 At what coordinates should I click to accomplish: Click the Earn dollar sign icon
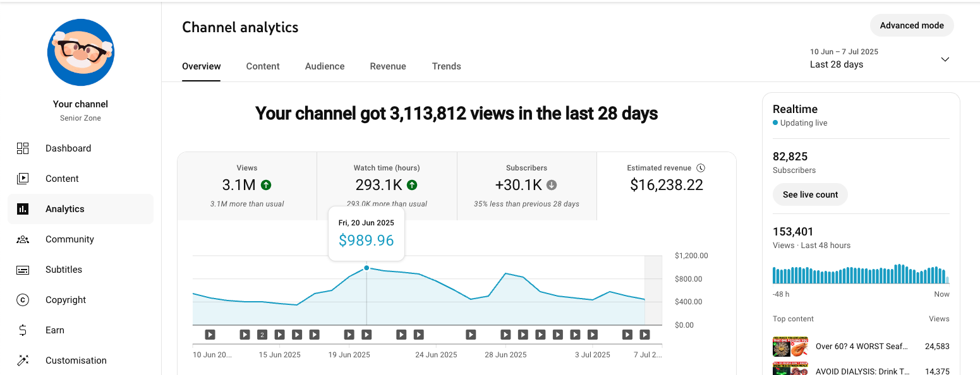(x=23, y=330)
